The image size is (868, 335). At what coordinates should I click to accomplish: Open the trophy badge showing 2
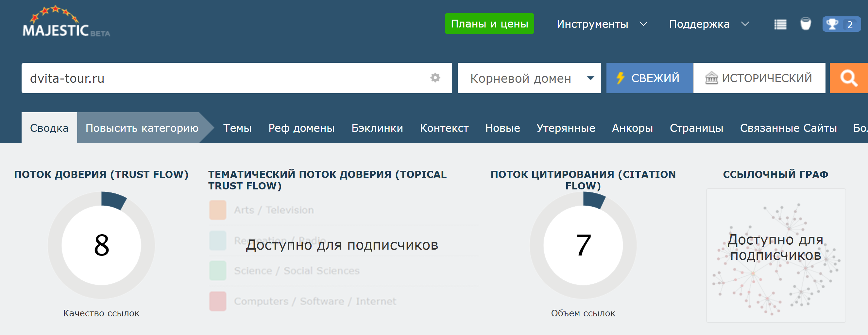click(x=842, y=24)
